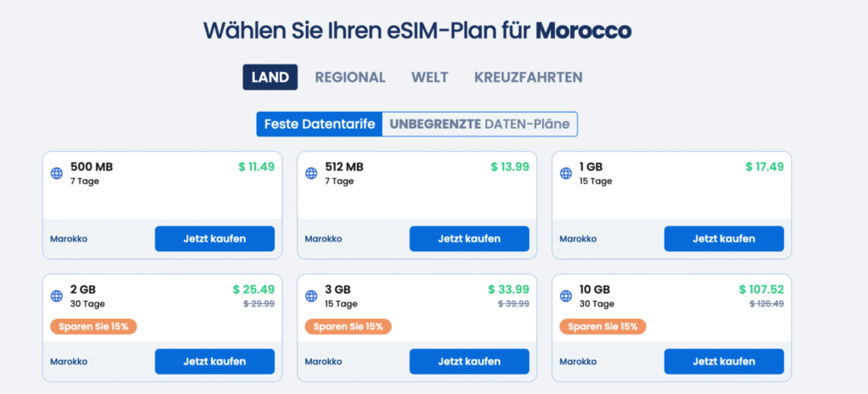Switch to UNBEGRENZTE DATEN-Pläne option
This screenshot has width=868, height=394.
point(480,124)
